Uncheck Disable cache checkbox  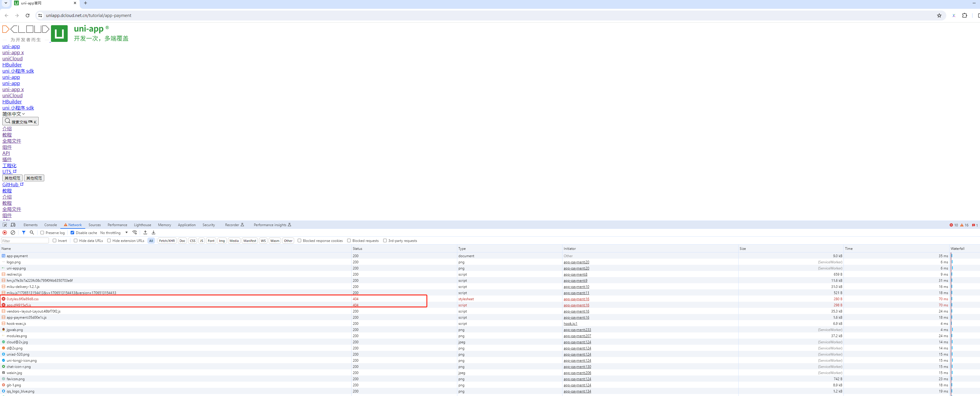pyautogui.click(x=72, y=233)
